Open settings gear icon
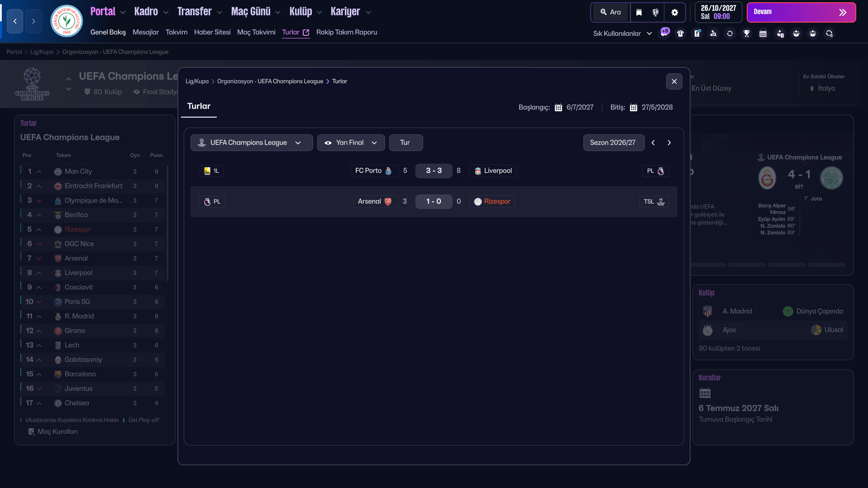Image resolution: width=868 pixels, height=488 pixels. click(x=674, y=12)
